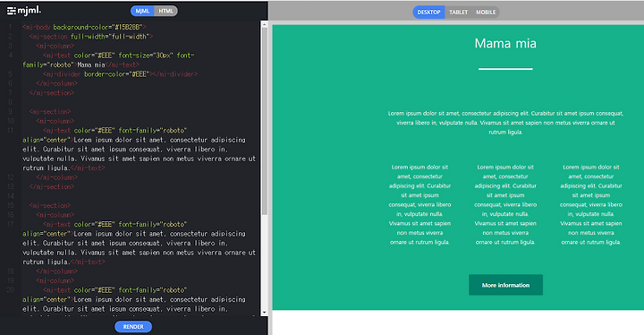644x335 pixels.
Task: Click line number 17 in the gutter
Action: pyautogui.click(x=10, y=224)
